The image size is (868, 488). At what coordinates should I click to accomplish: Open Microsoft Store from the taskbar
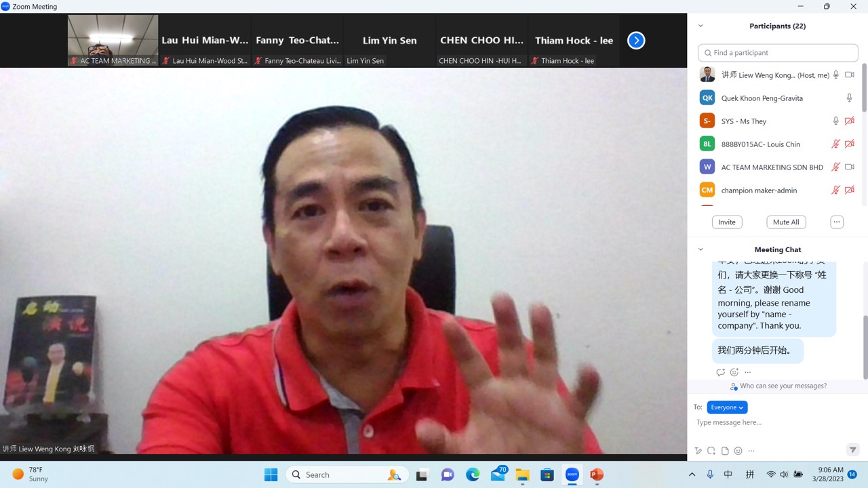(x=547, y=474)
